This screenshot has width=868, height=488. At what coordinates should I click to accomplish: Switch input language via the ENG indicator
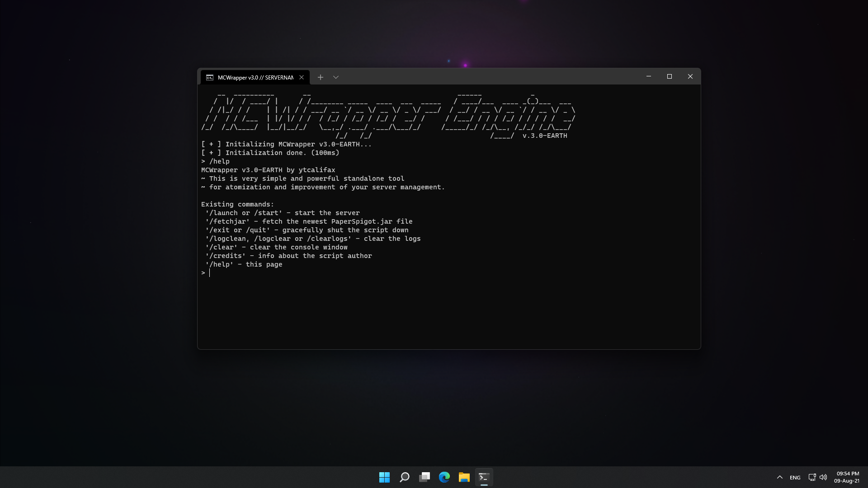(x=794, y=477)
